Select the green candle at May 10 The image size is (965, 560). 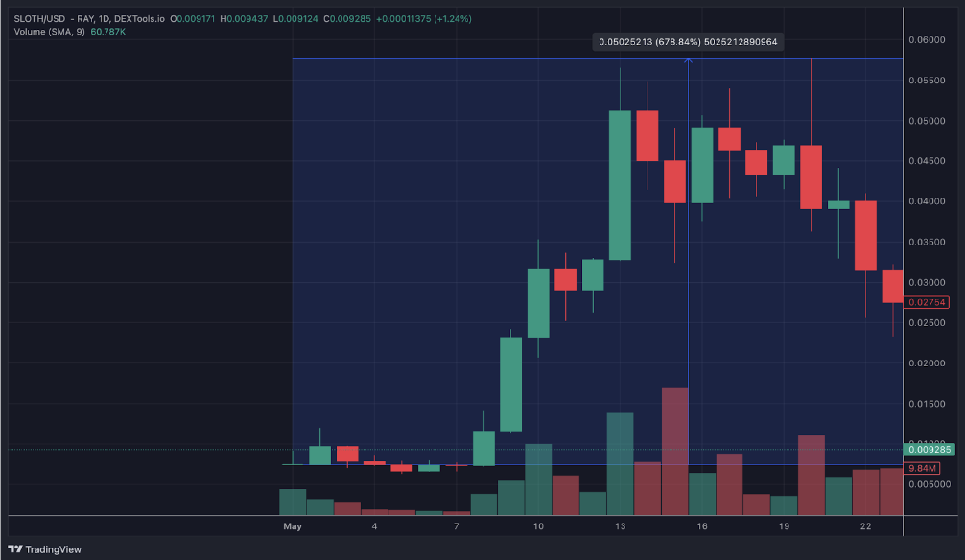(538, 303)
